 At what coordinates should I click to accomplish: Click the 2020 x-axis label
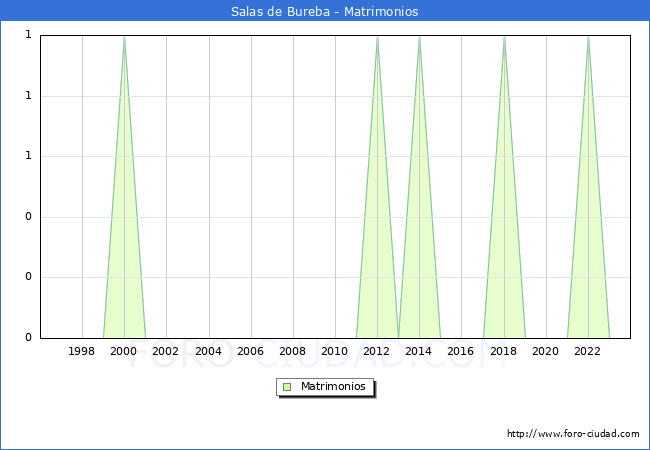point(546,351)
